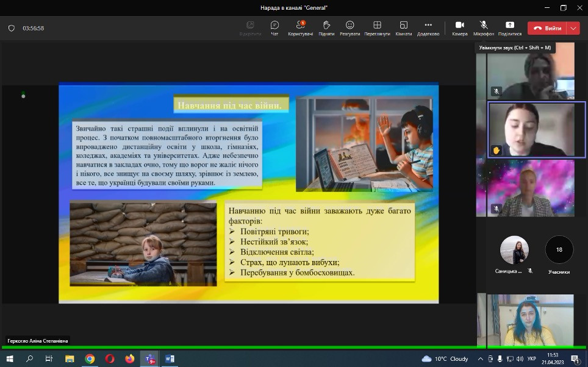This screenshot has width=588, height=367.
Task: Toggle the camera on
Action: (x=459, y=27)
